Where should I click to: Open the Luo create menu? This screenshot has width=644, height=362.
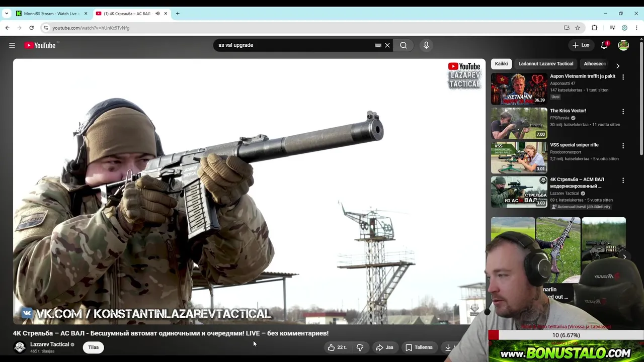(x=581, y=45)
